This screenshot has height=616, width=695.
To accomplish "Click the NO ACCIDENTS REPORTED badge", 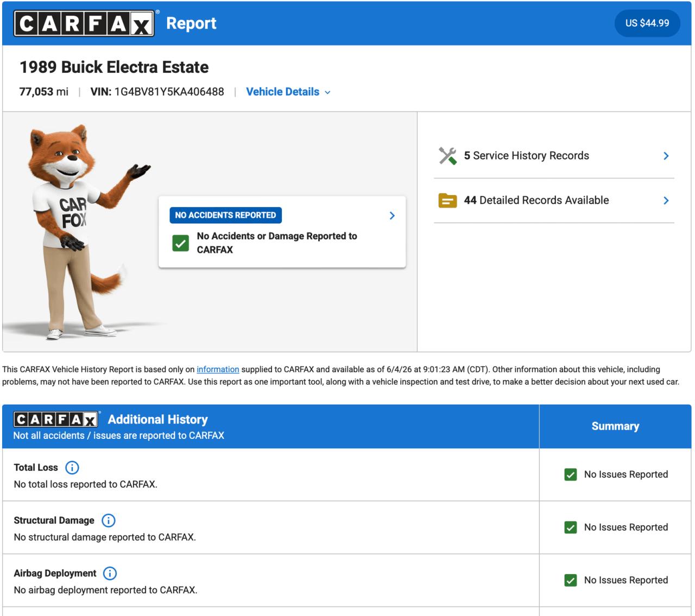I will click(x=225, y=215).
